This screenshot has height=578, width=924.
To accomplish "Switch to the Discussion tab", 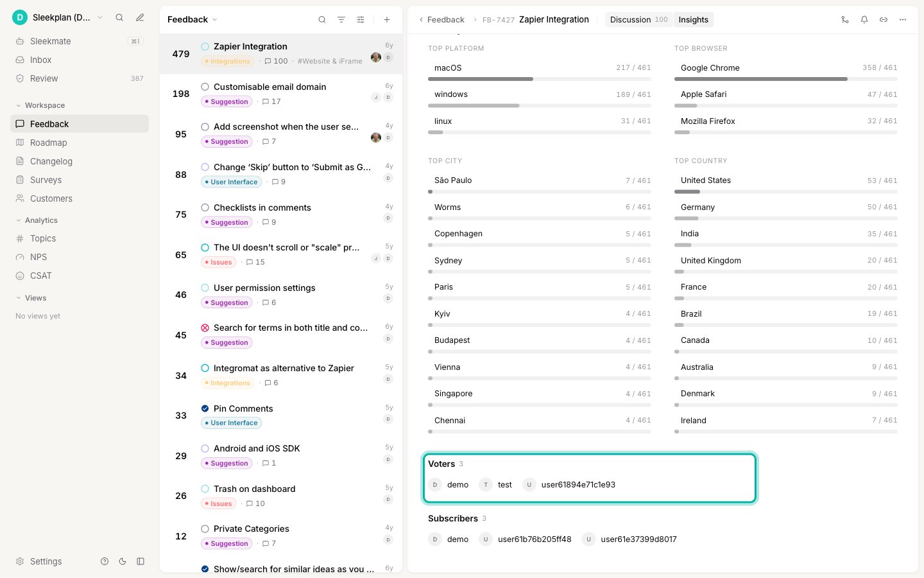I will pyautogui.click(x=638, y=20).
